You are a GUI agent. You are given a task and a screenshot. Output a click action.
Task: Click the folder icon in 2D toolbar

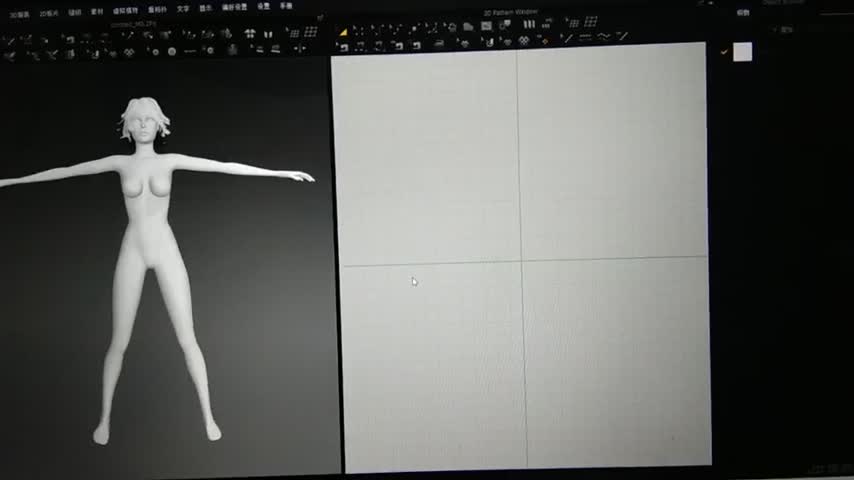pyautogui.click(x=468, y=26)
